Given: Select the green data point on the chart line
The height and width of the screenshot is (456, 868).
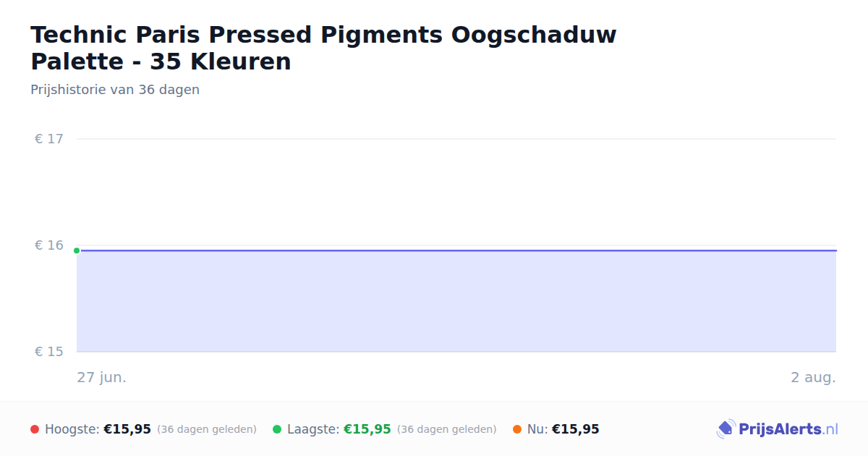Looking at the screenshot, I should [x=77, y=250].
